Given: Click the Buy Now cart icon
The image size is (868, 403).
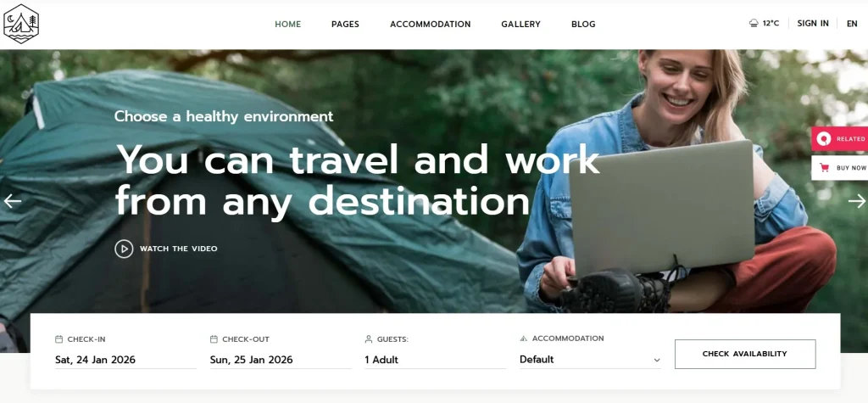Looking at the screenshot, I should coord(824,168).
